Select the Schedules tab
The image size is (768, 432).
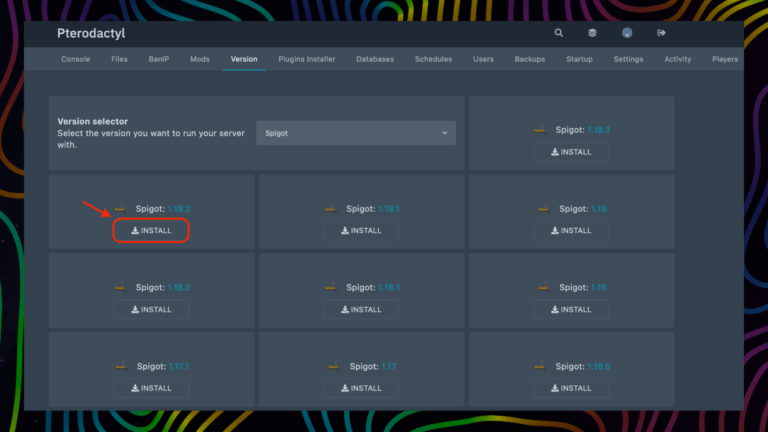[434, 59]
